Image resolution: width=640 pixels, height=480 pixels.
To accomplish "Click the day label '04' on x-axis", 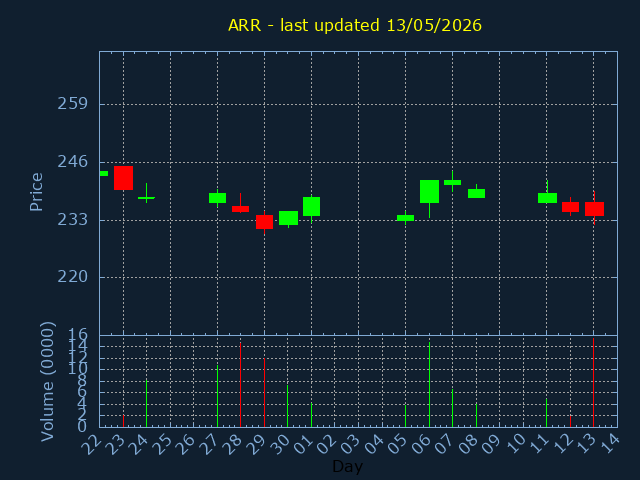I will (374, 444).
